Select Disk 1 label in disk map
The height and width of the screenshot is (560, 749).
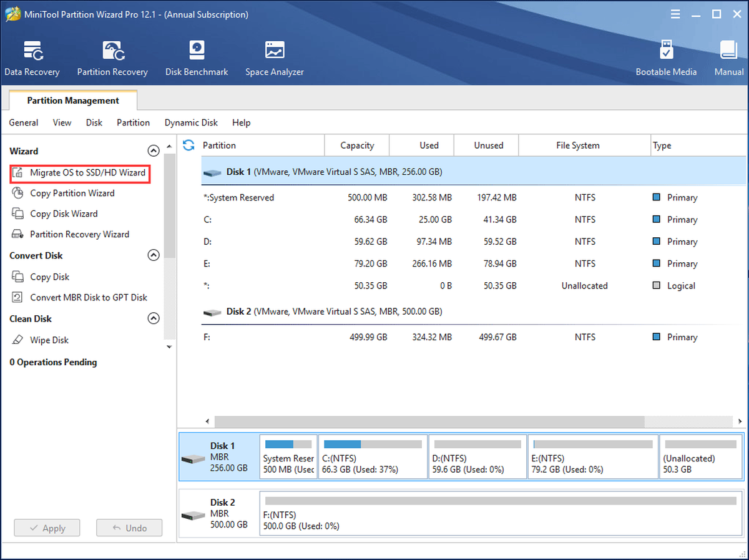[220, 457]
